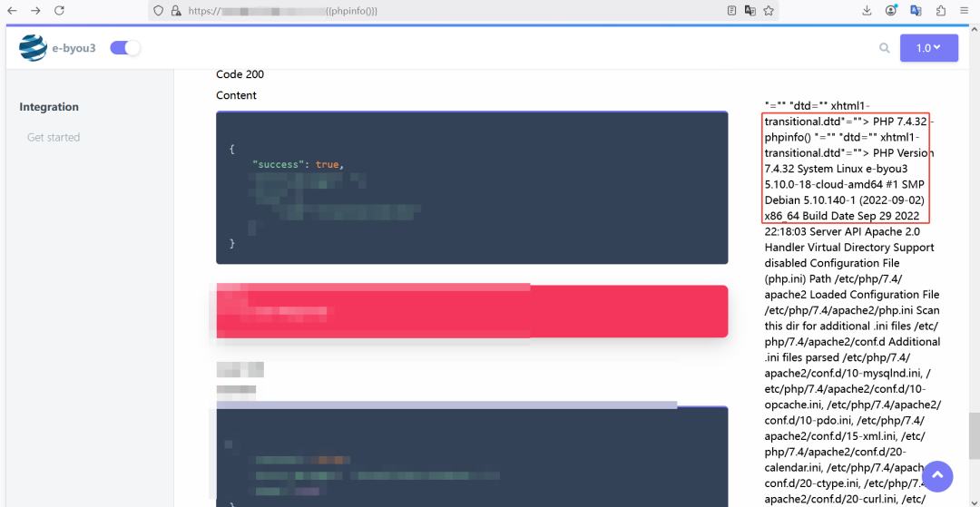The width and height of the screenshot is (980, 507).
Task: Select the "success": true line
Action: tap(299, 165)
